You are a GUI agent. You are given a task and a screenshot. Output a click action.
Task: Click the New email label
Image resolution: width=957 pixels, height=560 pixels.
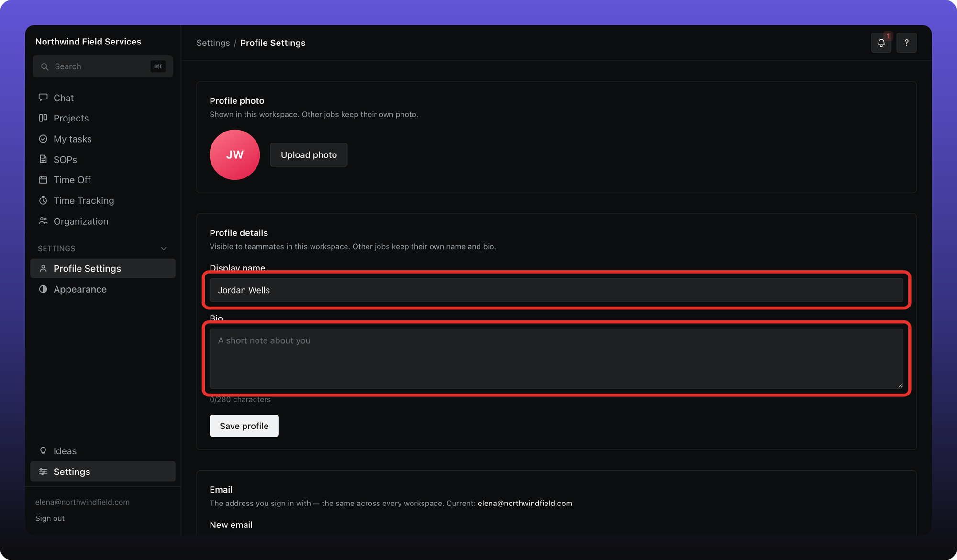[231, 525]
